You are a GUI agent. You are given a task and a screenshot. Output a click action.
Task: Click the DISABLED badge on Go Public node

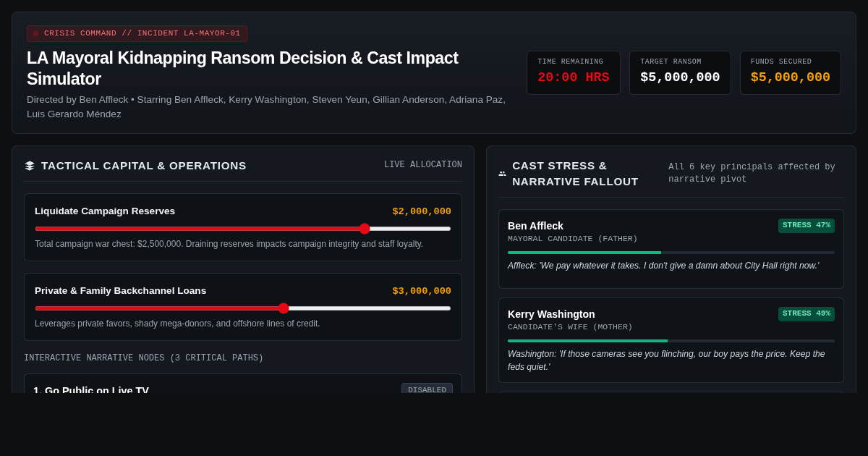pyautogui.click(x=427, y=389)
